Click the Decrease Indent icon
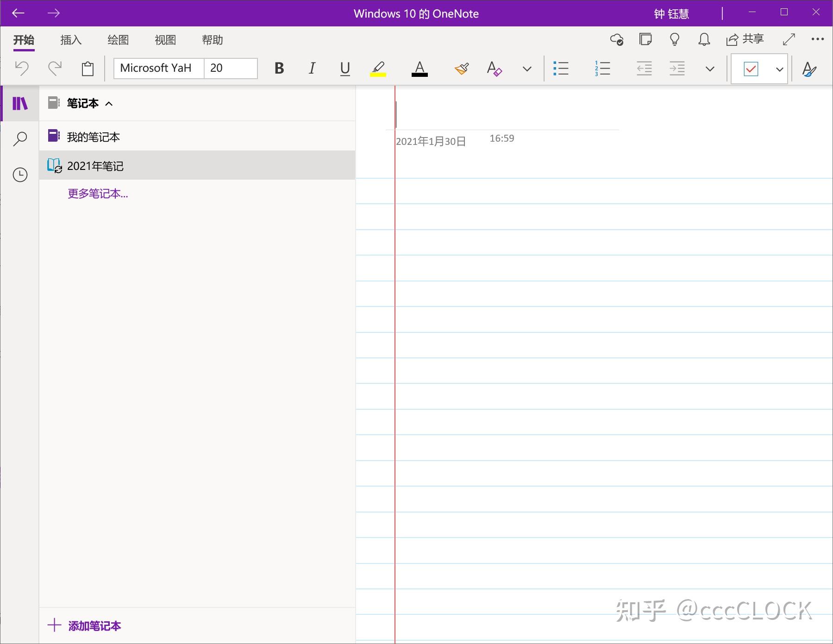This screenshot has height=644, width=833. pos(644,69)
